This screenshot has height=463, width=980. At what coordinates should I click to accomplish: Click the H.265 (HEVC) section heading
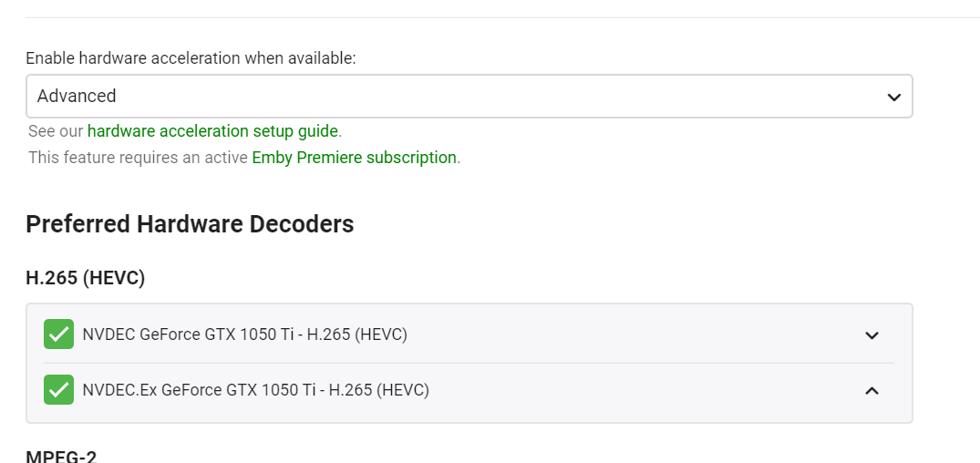85,277
